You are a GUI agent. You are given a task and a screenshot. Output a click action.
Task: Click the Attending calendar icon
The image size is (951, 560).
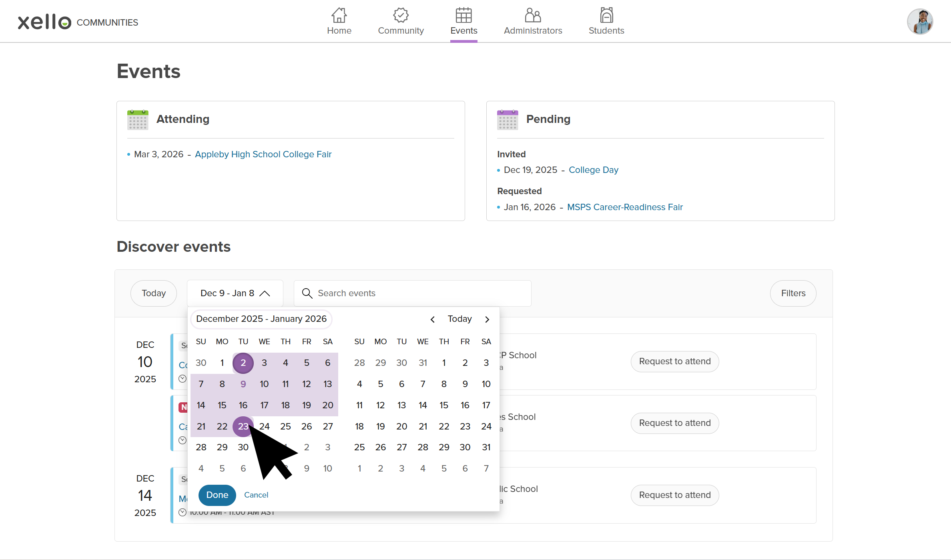click(x=137, y=119)
